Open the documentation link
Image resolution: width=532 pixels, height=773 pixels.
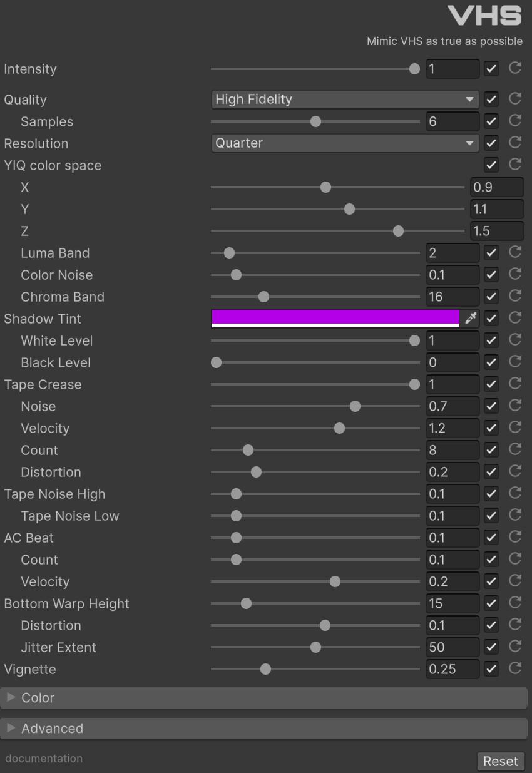coord(44,758)
